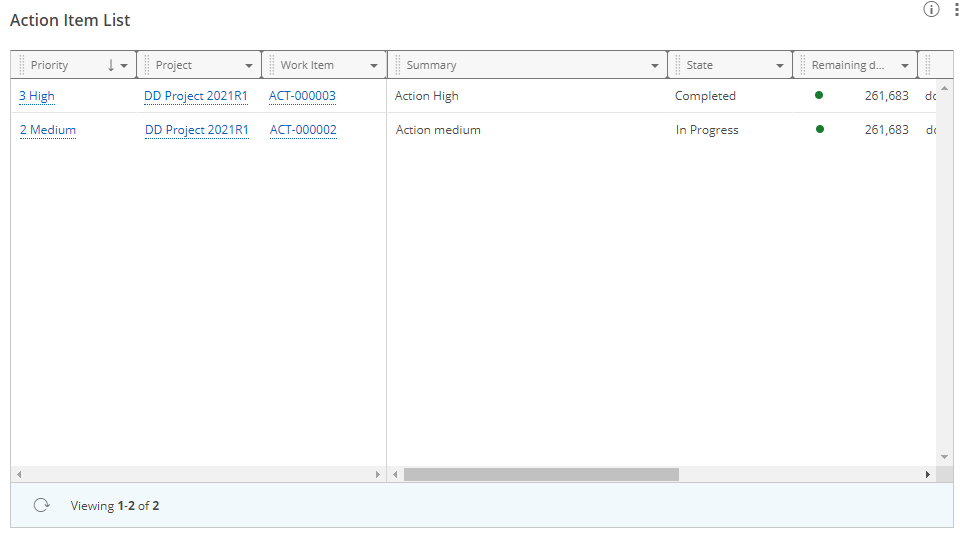The image size is (960, 555).
Task: Click the sort arrow in Priority header
Action: (x=111, y=65)
